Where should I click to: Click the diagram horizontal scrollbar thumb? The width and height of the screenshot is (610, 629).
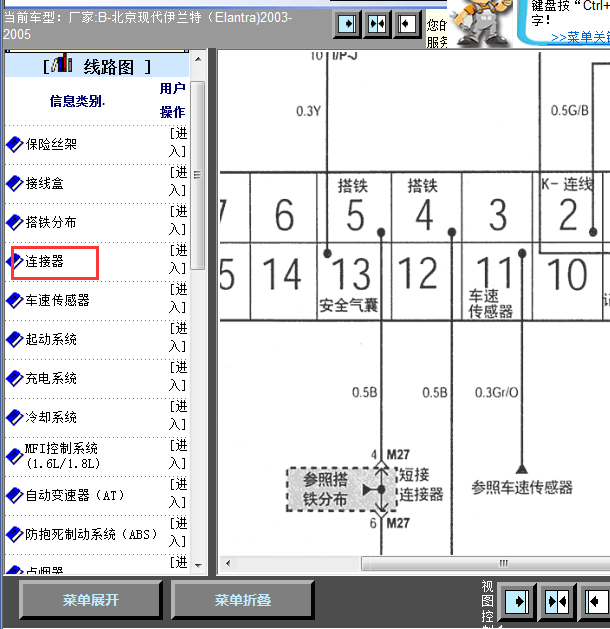coord(485,563)
